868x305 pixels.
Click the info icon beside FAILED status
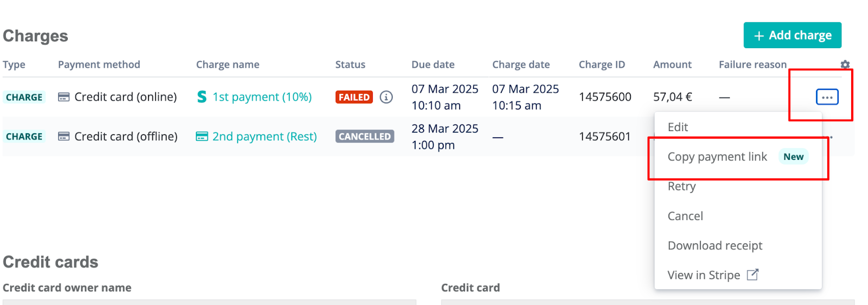pos(386,97)
